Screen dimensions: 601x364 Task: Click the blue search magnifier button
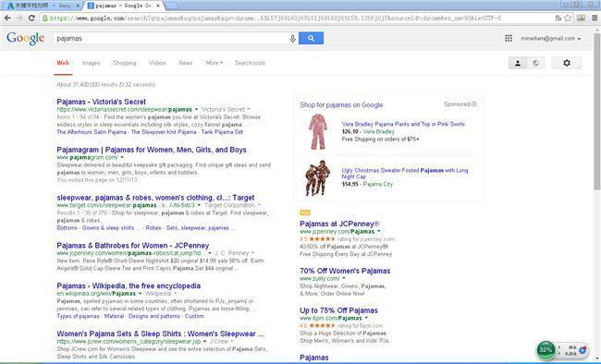[311, 38]
